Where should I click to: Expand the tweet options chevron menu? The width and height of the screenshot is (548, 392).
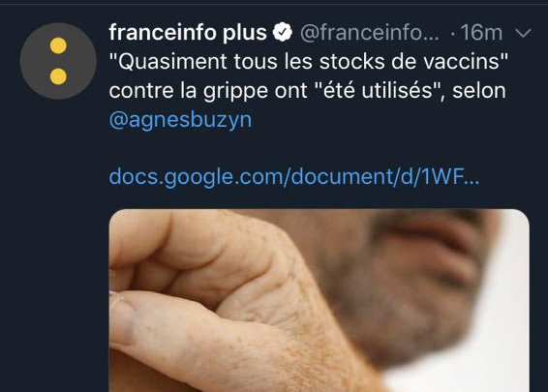(x=523, y=33)
